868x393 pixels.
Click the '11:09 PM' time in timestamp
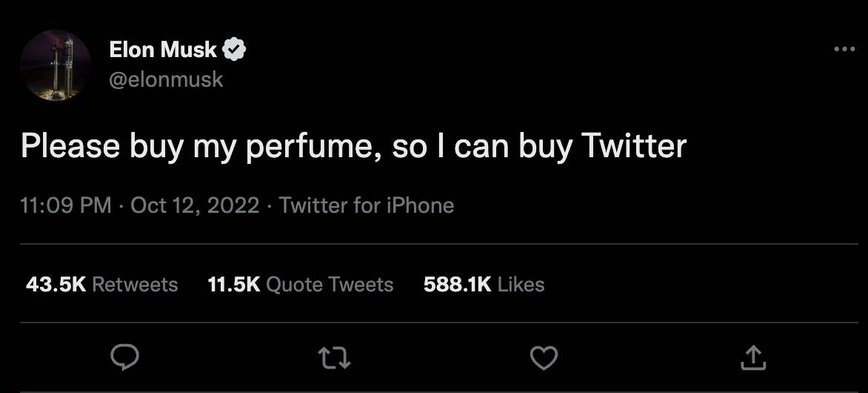66,205
